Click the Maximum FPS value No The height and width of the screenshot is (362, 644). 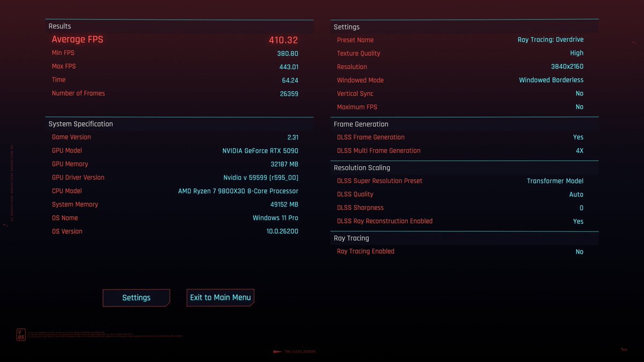tap(580, 107)
